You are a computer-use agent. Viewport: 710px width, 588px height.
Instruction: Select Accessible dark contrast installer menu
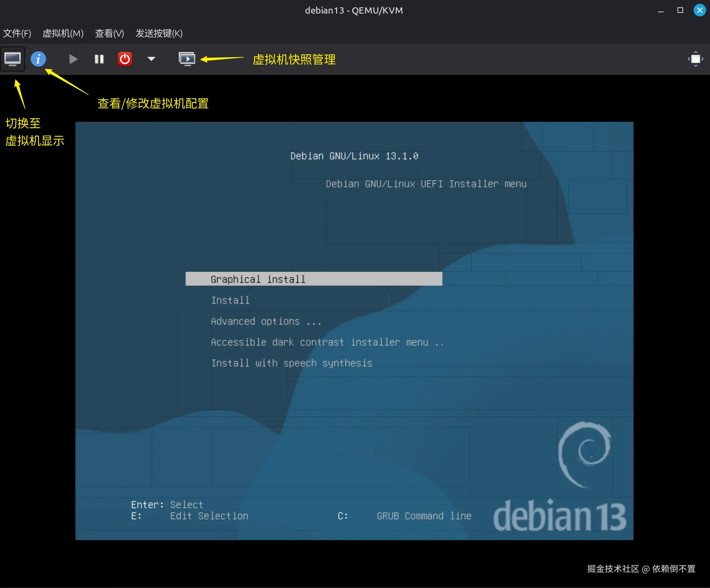(327, 342)
